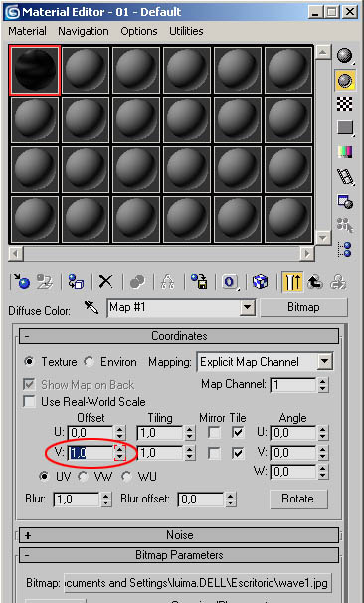
Task: Select the Environ radio button
Action: (89, 361)
